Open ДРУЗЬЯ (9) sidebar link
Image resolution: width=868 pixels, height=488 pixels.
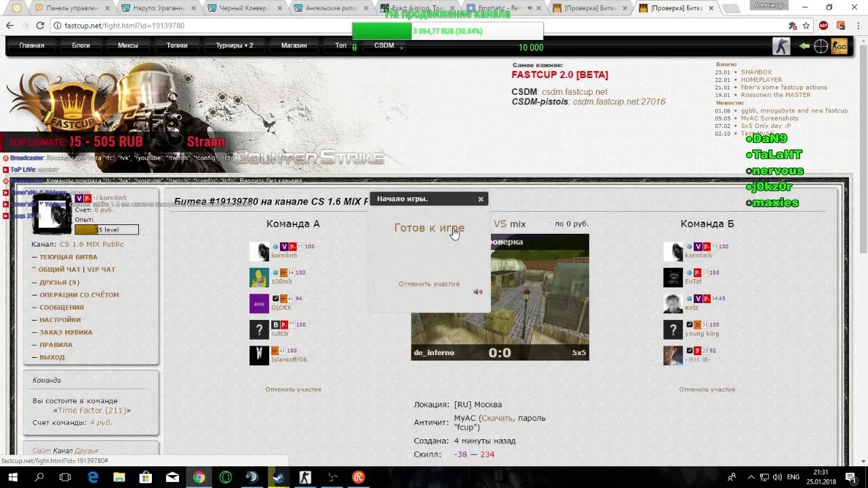coord(59,282)
